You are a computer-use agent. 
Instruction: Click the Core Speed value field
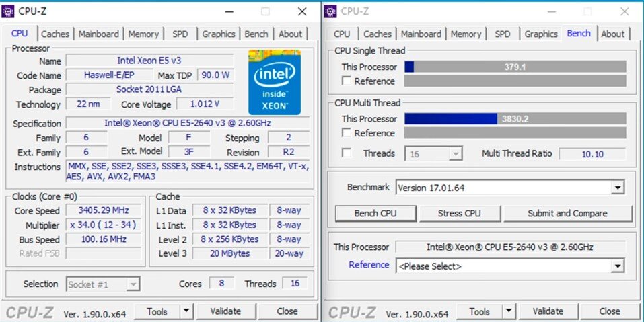point(104,210)
